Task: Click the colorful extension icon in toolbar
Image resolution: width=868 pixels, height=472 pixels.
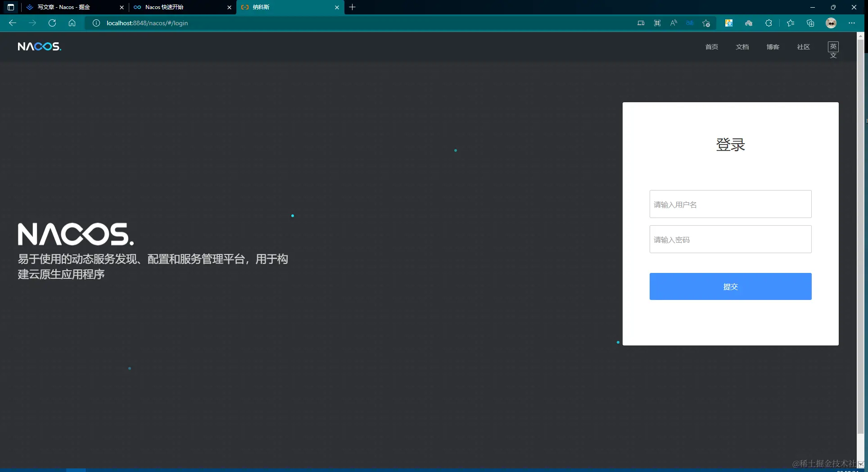Action: pyautogui.click(x=729, y=23)
